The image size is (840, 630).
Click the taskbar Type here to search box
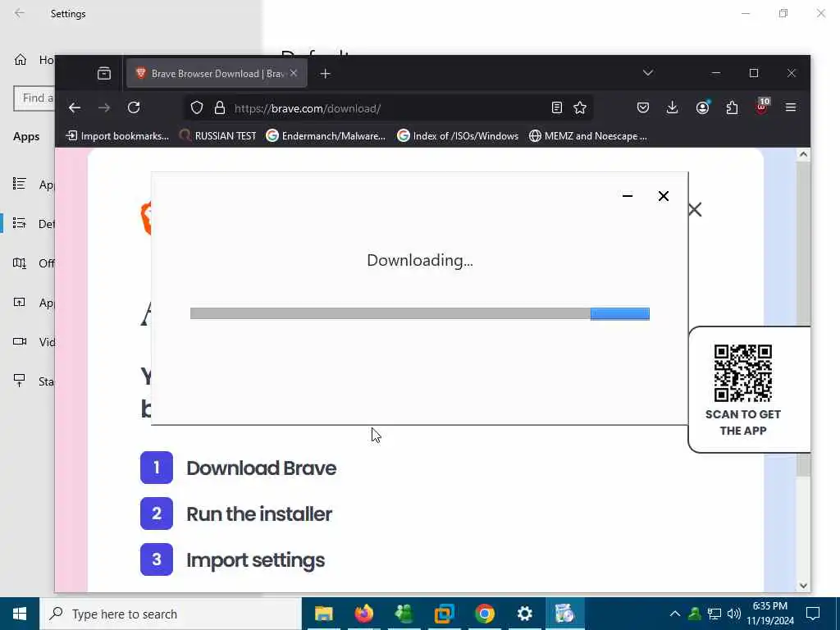coord(171,614)
